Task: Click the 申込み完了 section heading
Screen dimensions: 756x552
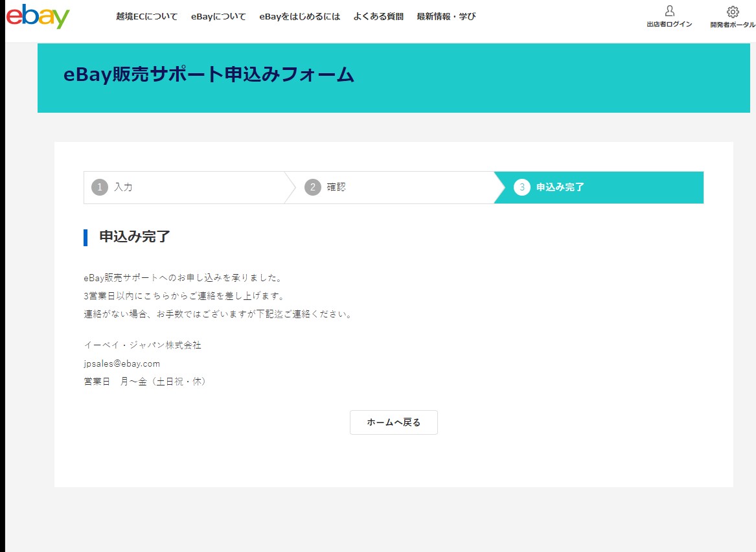Action: pyautogui.click(x=135, y=236)
